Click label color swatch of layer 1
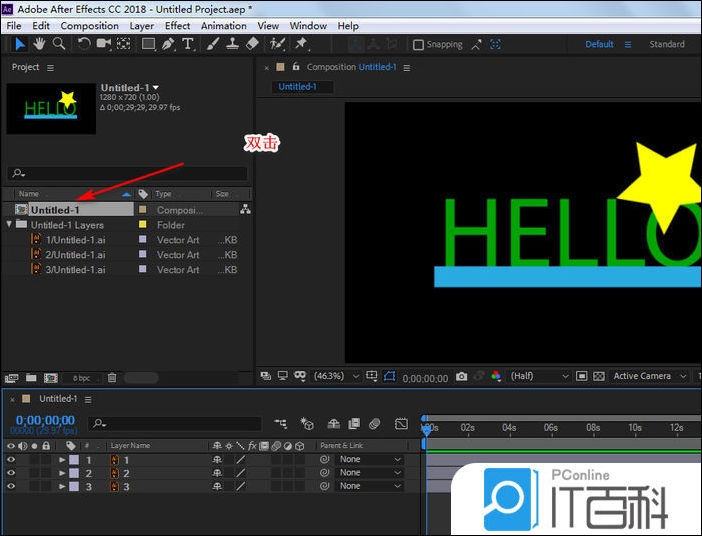702x536 pixels. [x=74, y=460]
